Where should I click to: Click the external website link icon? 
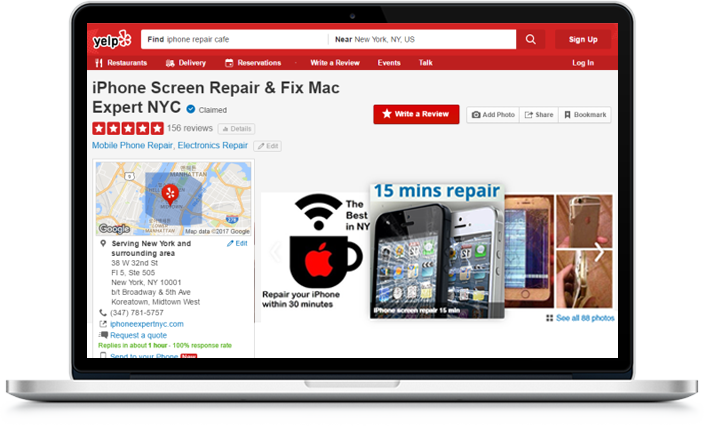pos(103,324)
